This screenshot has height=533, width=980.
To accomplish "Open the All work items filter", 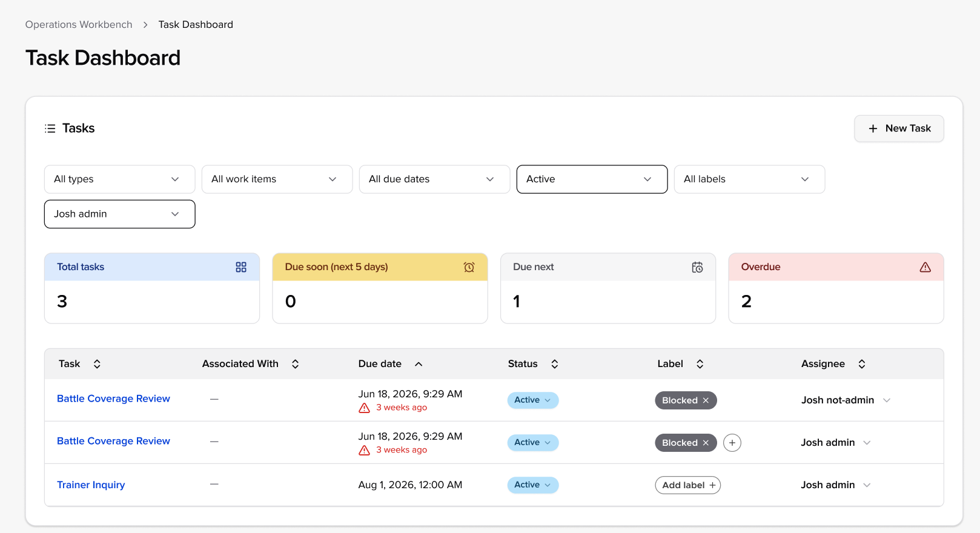I will [277, 179].
